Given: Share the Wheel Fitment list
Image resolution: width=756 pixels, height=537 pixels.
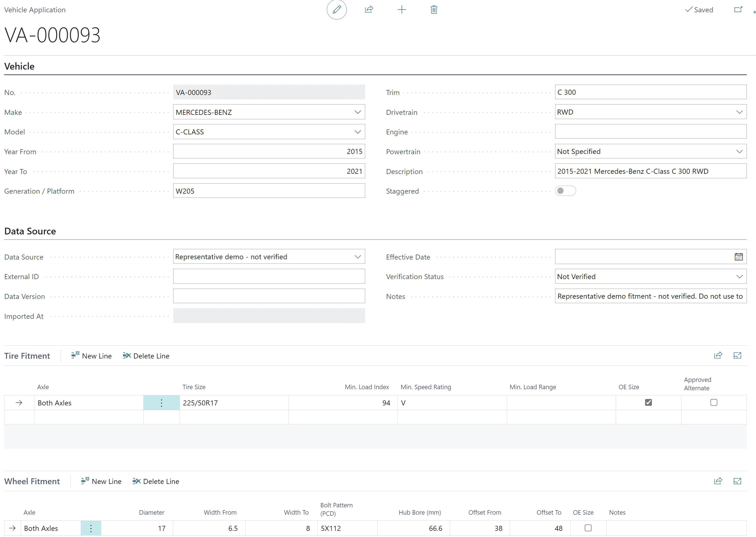Looking at the screenshot, I should coord(718,481).
